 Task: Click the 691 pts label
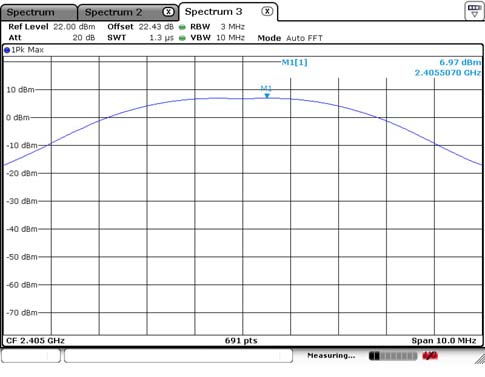tap(241, 341)
